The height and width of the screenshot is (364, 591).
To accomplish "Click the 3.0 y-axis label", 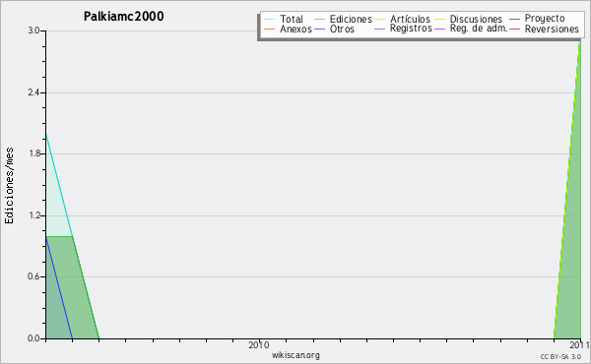I will 33,30.
